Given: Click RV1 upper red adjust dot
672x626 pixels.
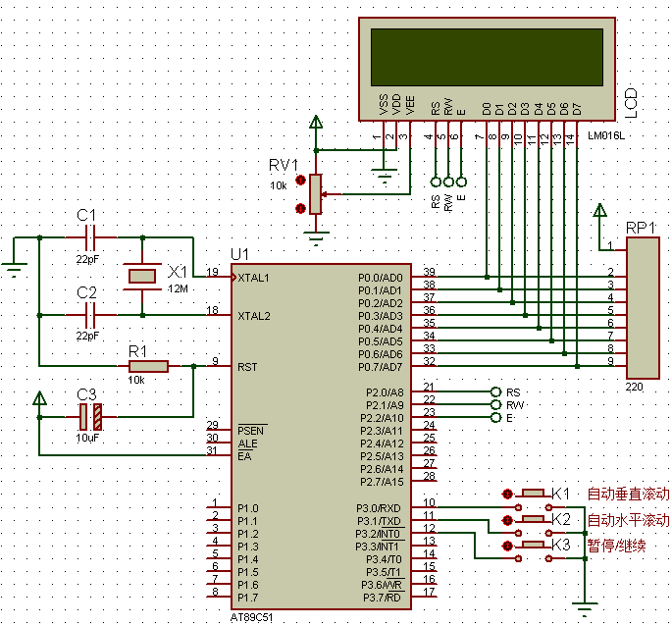Looking at the screenshot, I should click(300, 181).
